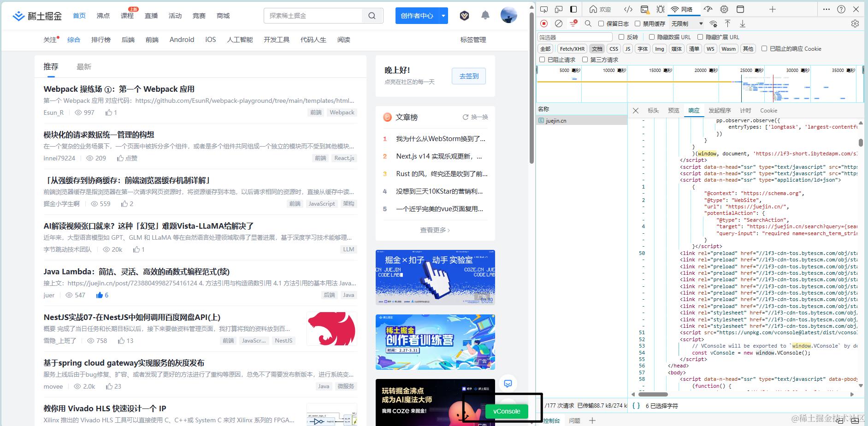Pretty-print response with curly braces icon
This screenshot has width=868, height=426.
tap(636, 406)
